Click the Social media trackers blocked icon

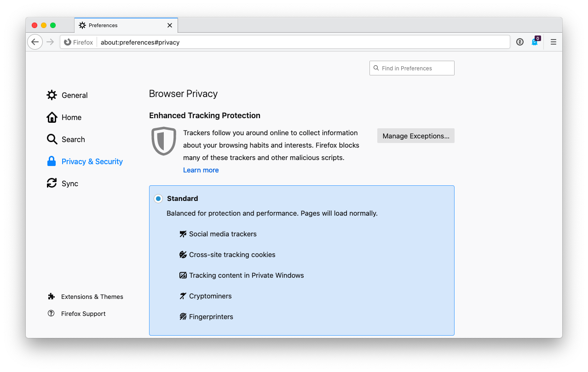pos(183,234)
